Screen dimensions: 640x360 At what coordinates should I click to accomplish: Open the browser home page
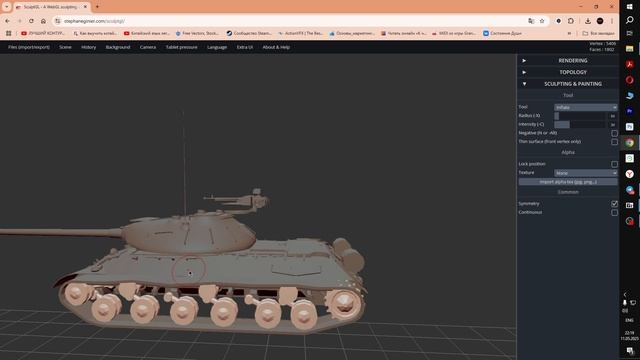pos(43,21)
